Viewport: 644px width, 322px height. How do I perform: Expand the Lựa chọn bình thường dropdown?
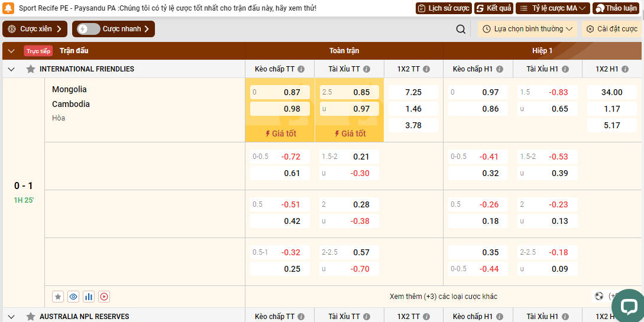pyautogui.click(x=527, y=29)
